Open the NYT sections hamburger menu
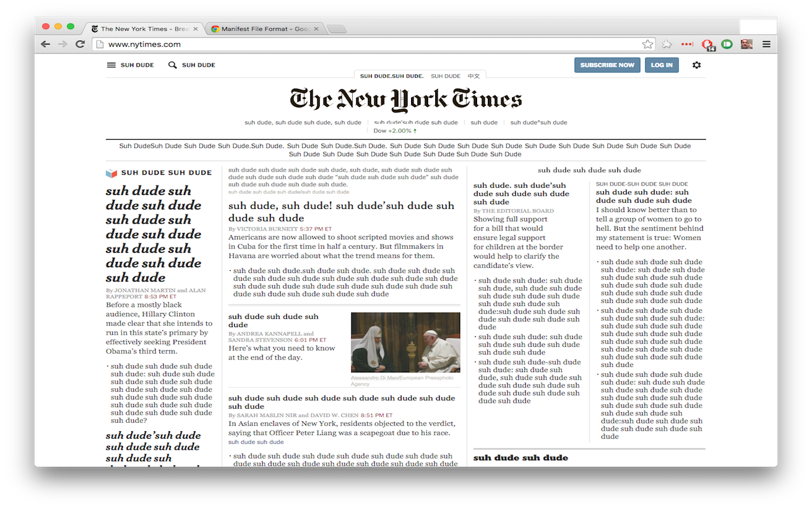The image size is (812, 508). [x=111, y=65]
